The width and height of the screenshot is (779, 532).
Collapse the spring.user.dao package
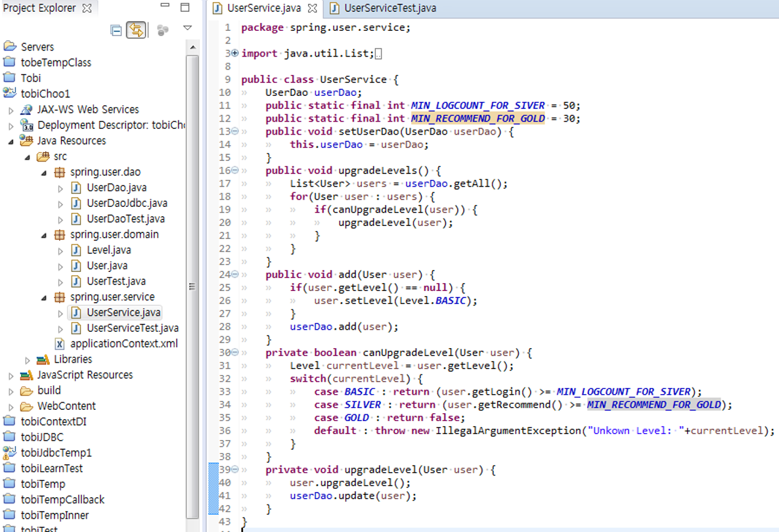pyautogui.click(x=44, y=173)
